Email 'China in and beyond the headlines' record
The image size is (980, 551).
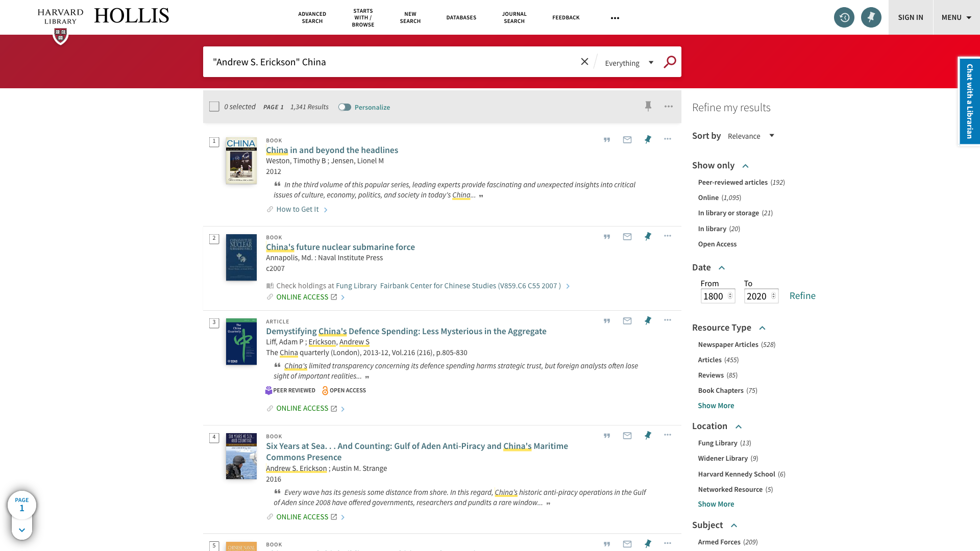pos(627,139)
